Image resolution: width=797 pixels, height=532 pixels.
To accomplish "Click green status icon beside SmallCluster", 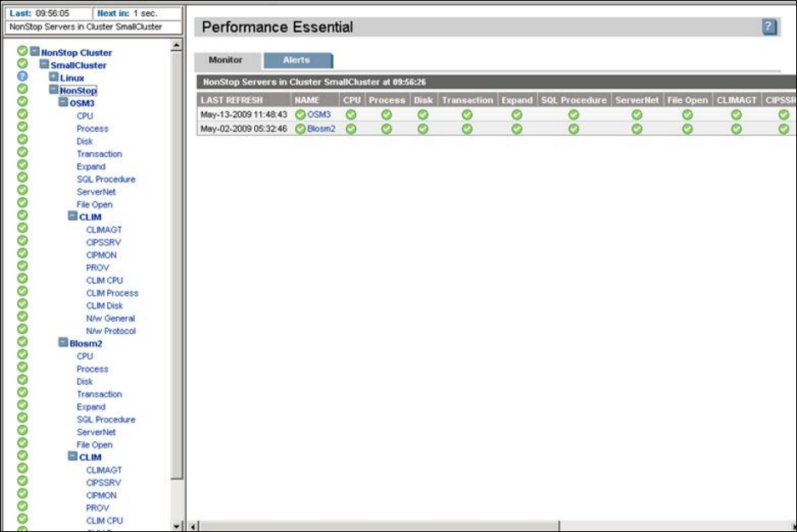I will click(22, 64).
